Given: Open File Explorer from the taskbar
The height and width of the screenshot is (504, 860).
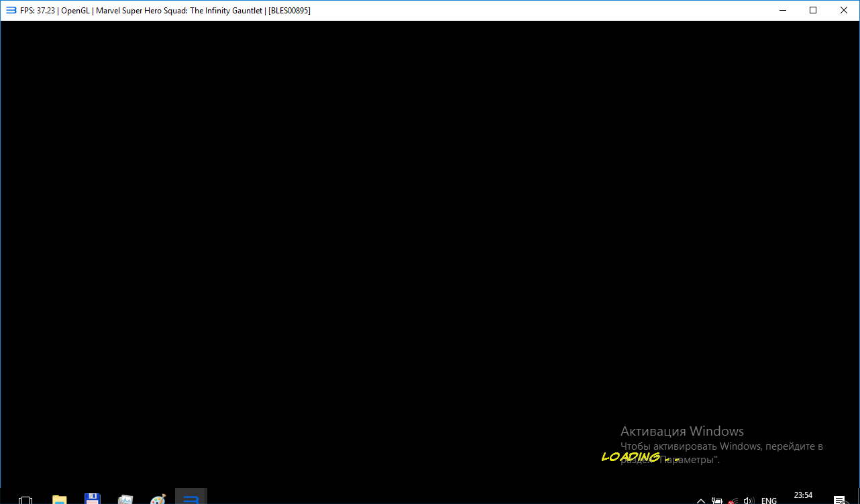Looking at the screenshot, I should coord(60,499).
